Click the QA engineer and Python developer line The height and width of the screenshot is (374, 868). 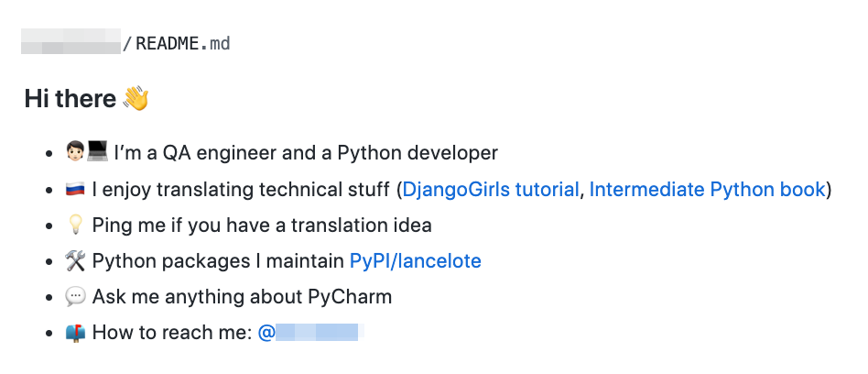(306, 152)
